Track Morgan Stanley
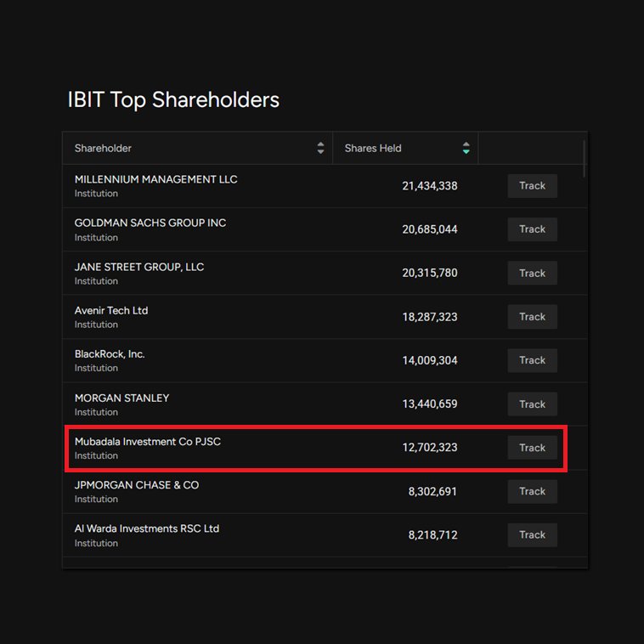This screenshot has width=644, height=644. coord(533,404)
